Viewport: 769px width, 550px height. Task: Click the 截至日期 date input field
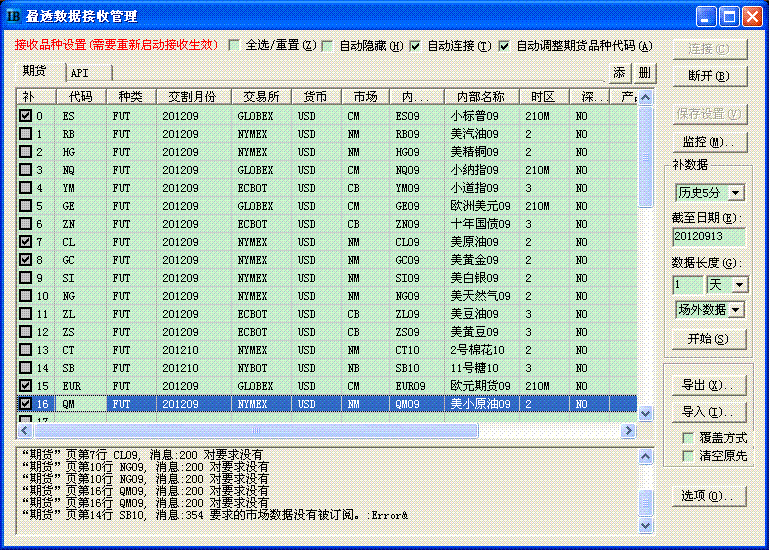tap(708, 238)
